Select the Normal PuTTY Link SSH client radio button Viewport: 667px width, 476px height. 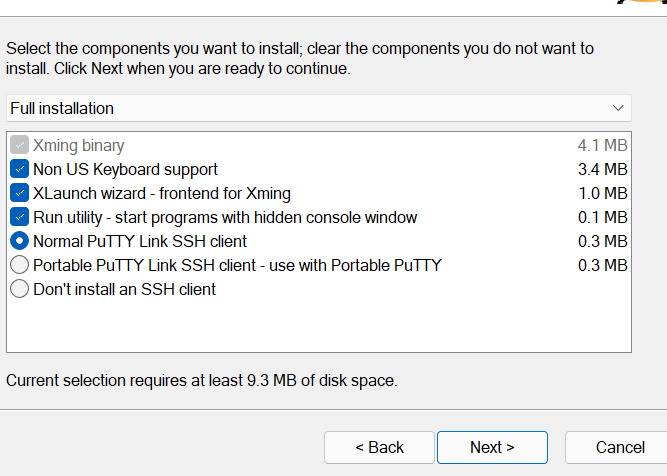pyautogui.click(x=19, y=241)
